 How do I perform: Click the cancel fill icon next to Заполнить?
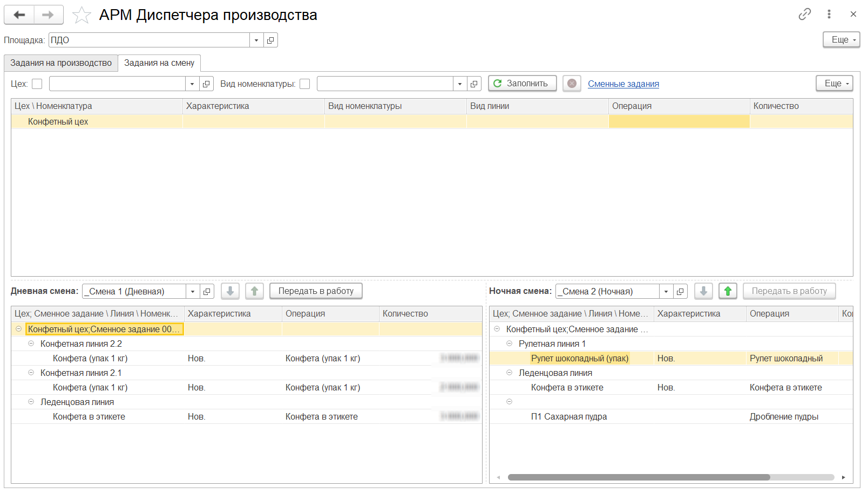tap(572, 84)
